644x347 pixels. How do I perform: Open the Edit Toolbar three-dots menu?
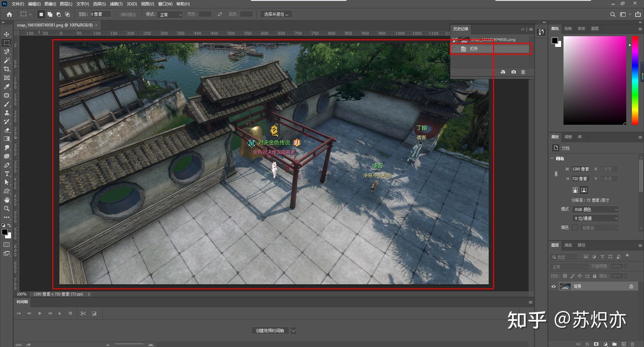[7, 217]
